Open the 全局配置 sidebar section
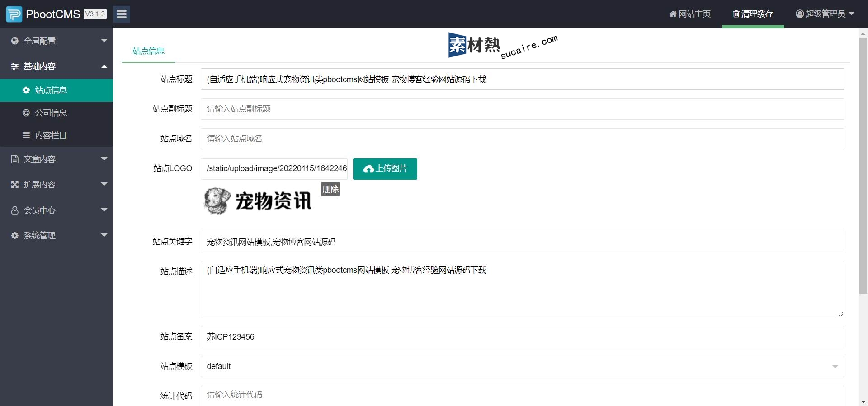Viewport: 868px width, 406px height. [x=57, y=41]
